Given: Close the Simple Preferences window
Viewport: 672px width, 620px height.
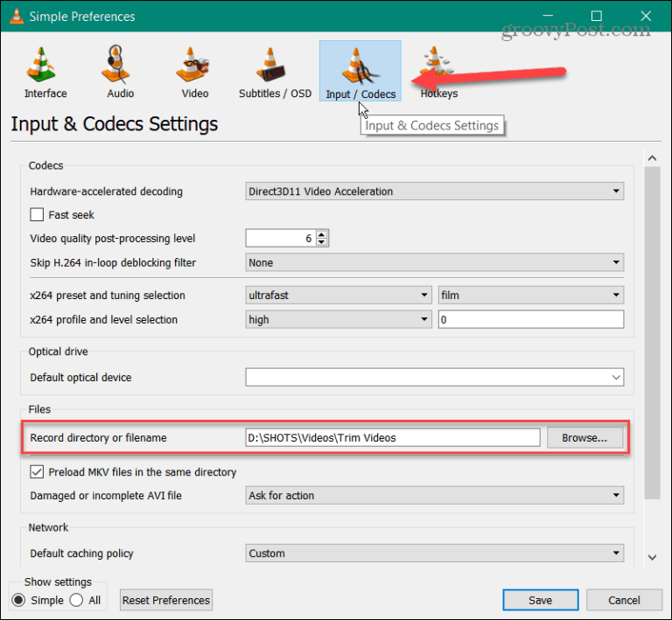Looking at the screenshot, I should click(646, 16).
